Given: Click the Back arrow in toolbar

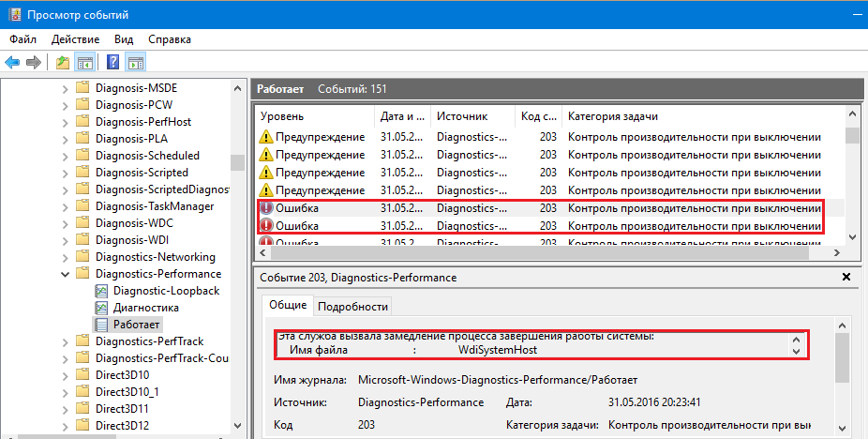Looking at the screenshot, I should click(12, 63).
